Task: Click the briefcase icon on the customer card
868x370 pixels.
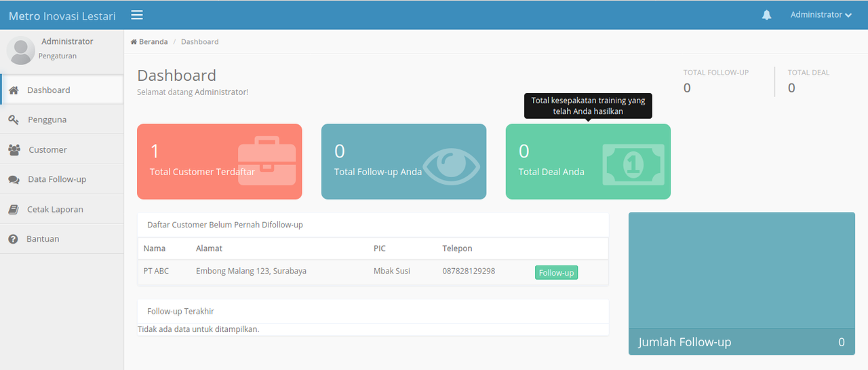Action: [267, 161]
